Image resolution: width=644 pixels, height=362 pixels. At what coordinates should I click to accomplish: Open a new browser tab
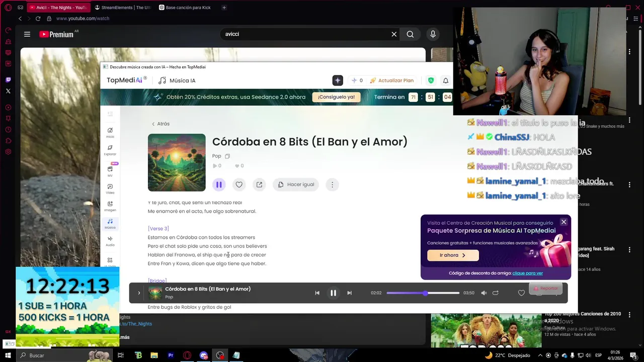click(x=224, y=8)
